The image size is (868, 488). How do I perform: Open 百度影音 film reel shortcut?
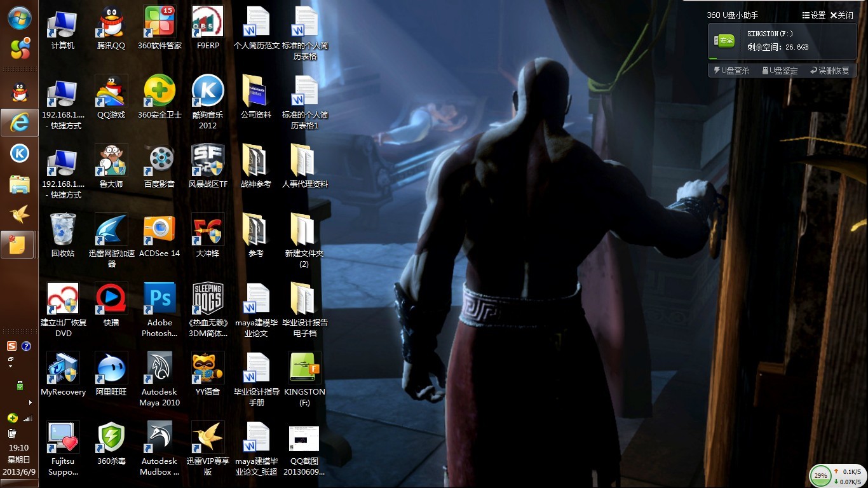pyautogui.click(x=159, y=167)
